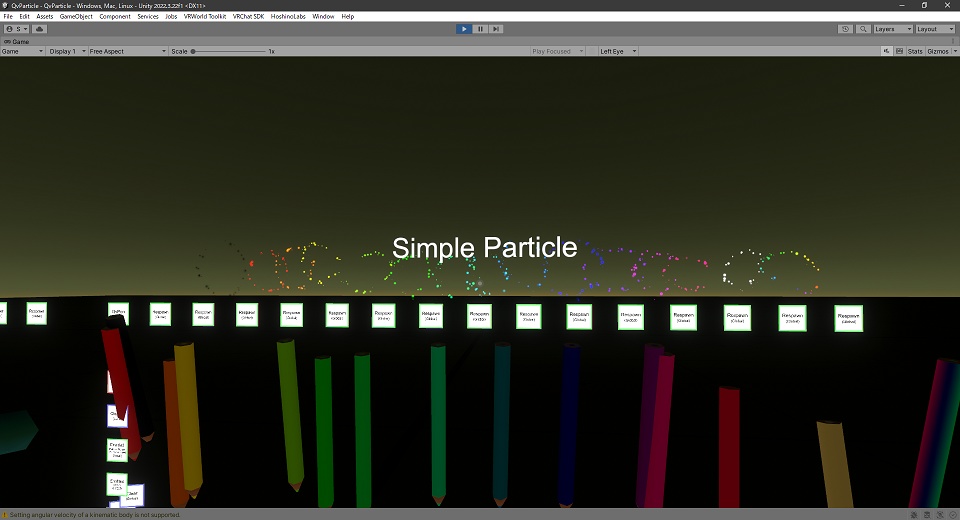Open the Help menu
Screen dimensions: 960x520
(348, 17)
